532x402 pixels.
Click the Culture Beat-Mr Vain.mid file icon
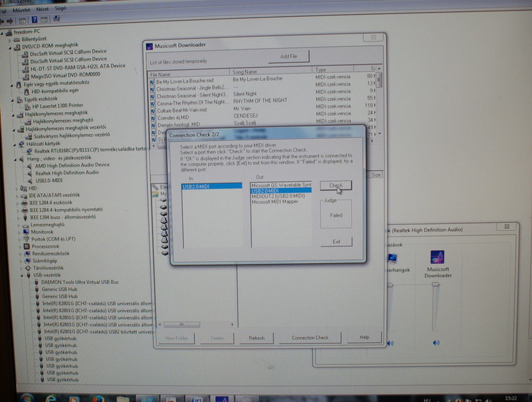(x=153, y=111)
